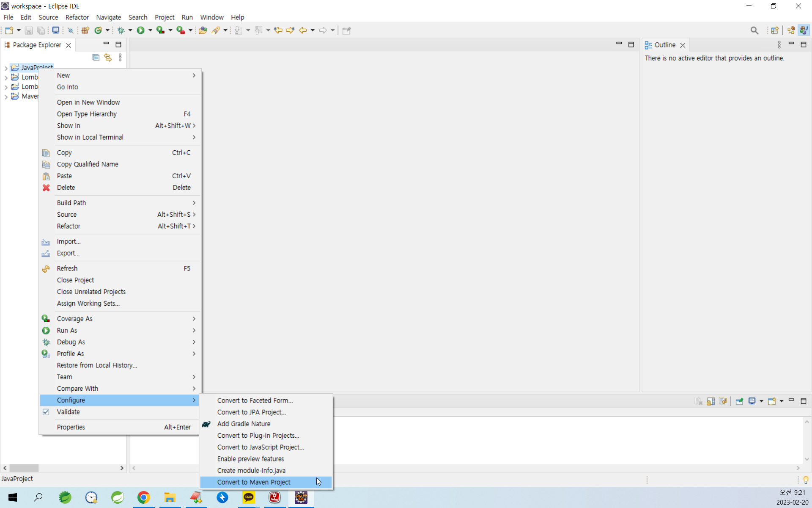
Task: Click console vertical scrollbar down arrow
Action: (807, 459)
